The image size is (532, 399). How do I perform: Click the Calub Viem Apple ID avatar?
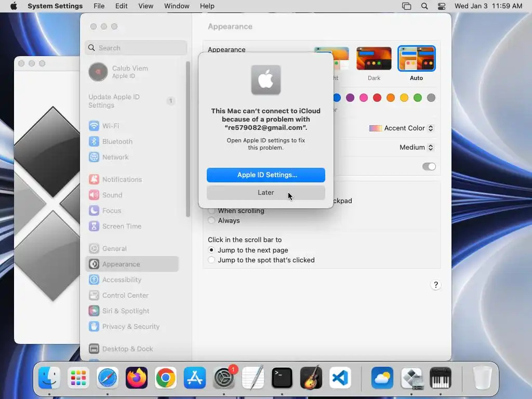click(98, 72)
